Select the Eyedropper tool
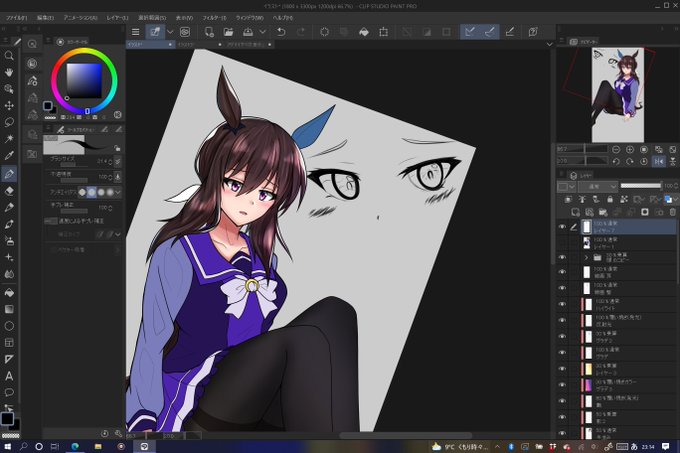This screenshot has height=453, width=680. (9, 156)
